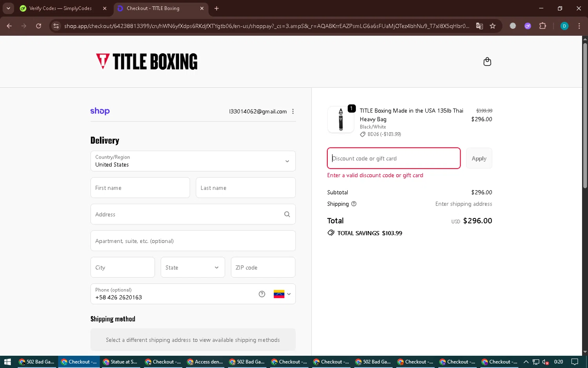Viewport: 588px width, 368px height.
Task: Click the TOTAL SAVINGS $103.99 text
Action: tap(370, 233)
